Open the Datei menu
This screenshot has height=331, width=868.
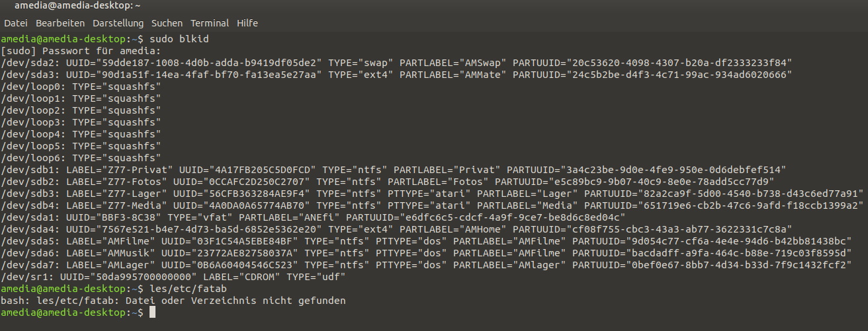(15, 23)
